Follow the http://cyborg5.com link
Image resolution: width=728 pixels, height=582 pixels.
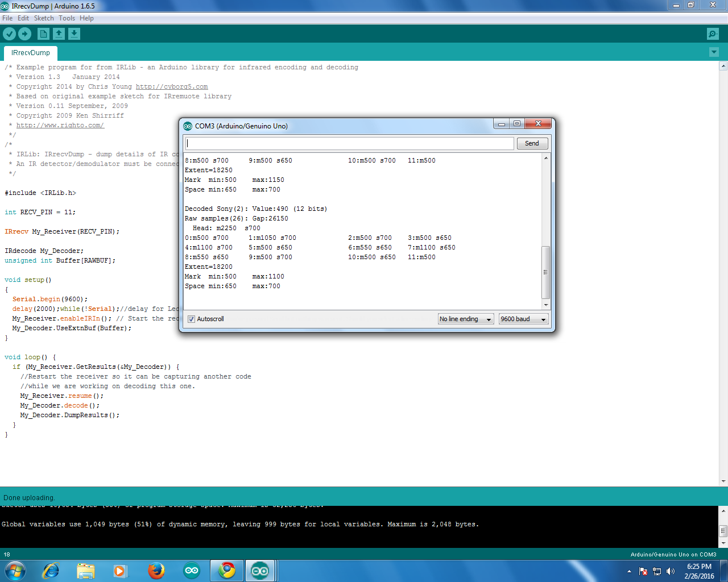tap(172, 86)
